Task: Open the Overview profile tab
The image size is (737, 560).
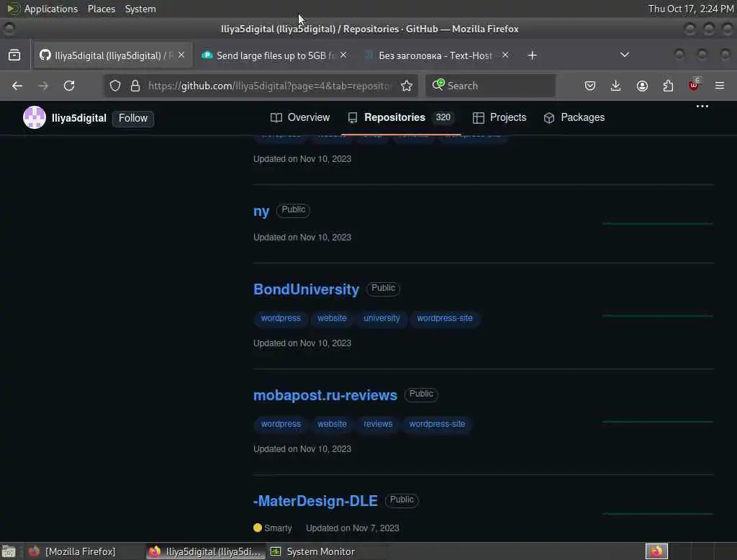Action: (x=300, y=117)
